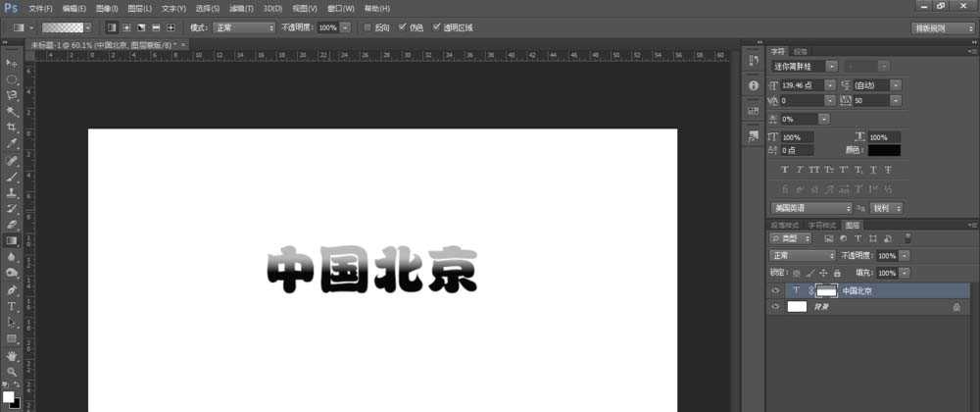Open the Info panel icon

(753, 85)
